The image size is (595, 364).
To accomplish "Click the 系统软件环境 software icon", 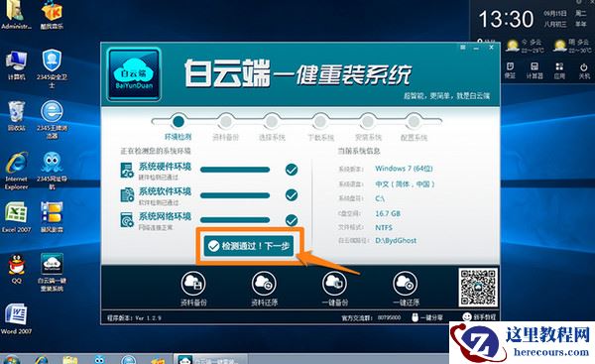I will 127,195.
